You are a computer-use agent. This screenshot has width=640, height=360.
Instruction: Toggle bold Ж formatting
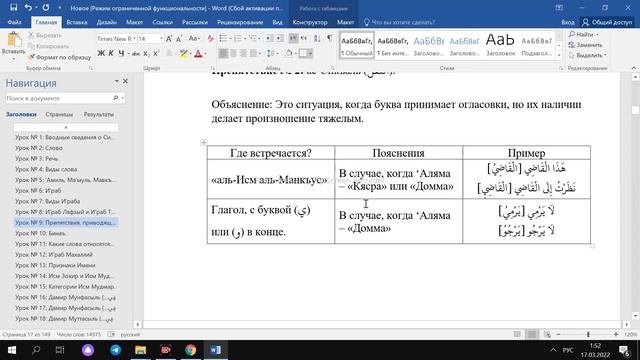tap(101, 53)
